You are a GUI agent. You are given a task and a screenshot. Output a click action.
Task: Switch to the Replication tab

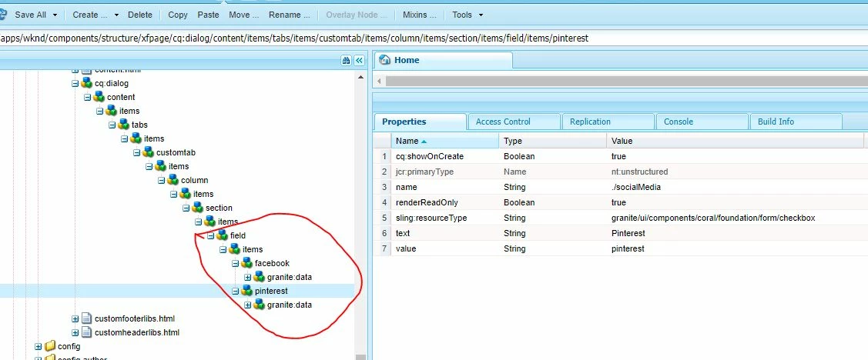(x=608, y=122)
